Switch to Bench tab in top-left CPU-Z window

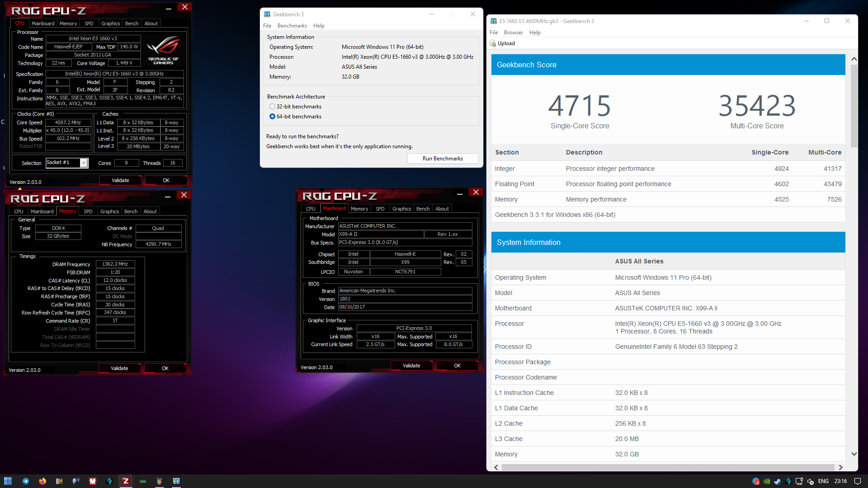(132, 23)
